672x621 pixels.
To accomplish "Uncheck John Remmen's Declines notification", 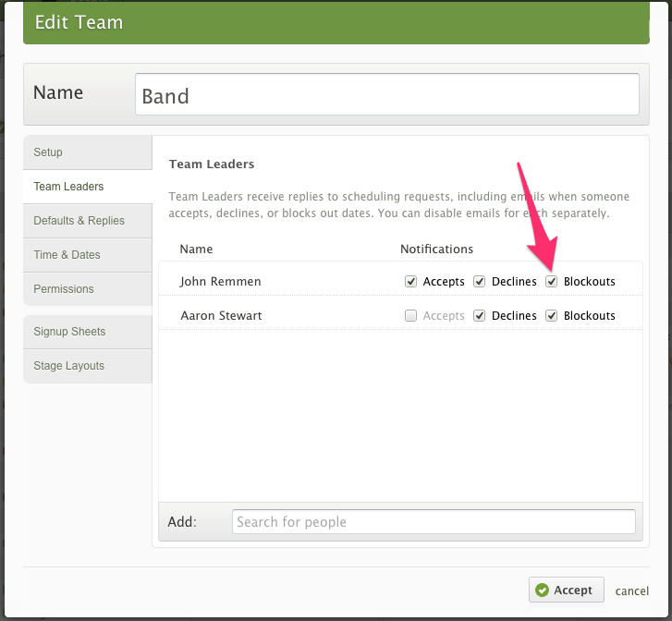I will [480, 282].
